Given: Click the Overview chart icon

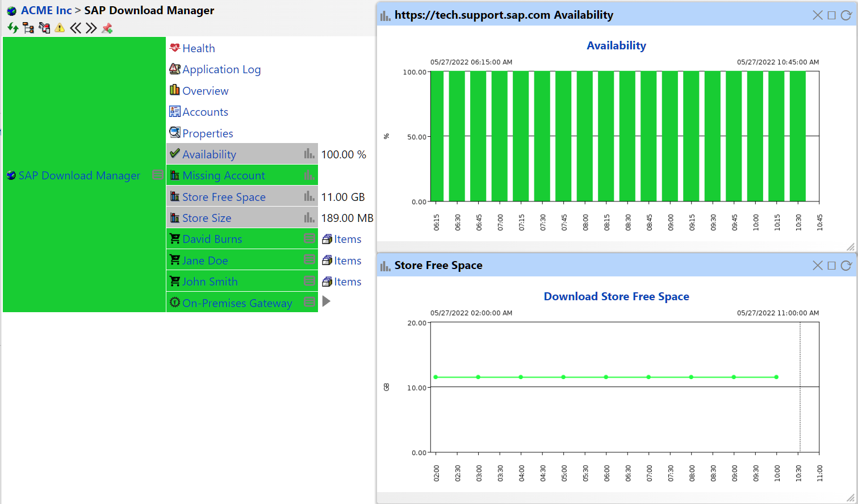Looking at the screenshot, I should (175, 90).
